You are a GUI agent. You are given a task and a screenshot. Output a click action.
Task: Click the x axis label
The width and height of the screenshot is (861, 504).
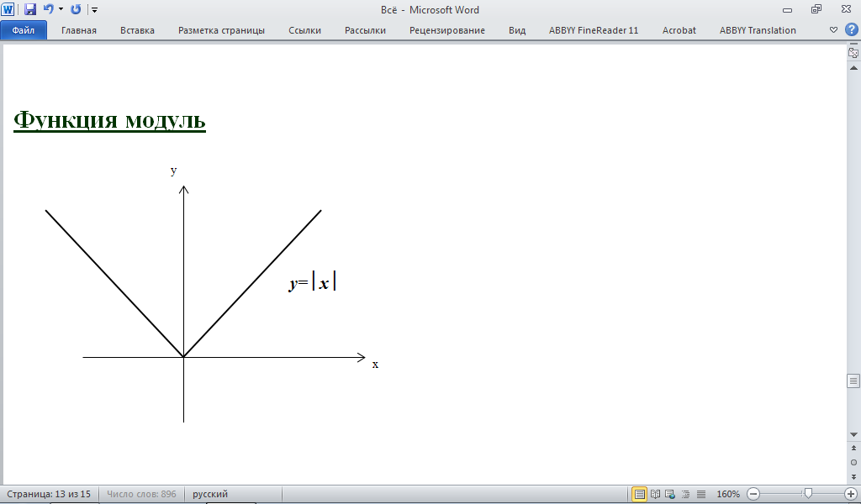(375, 365)
